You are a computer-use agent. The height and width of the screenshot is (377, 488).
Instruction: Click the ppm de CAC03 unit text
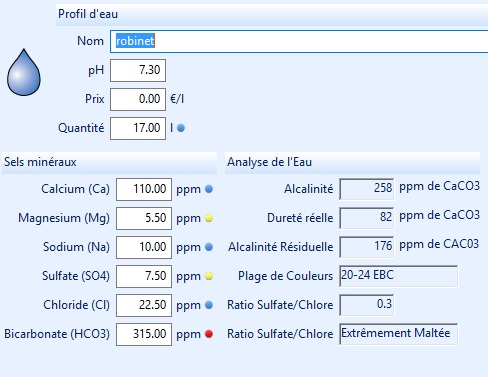(439, 244)
